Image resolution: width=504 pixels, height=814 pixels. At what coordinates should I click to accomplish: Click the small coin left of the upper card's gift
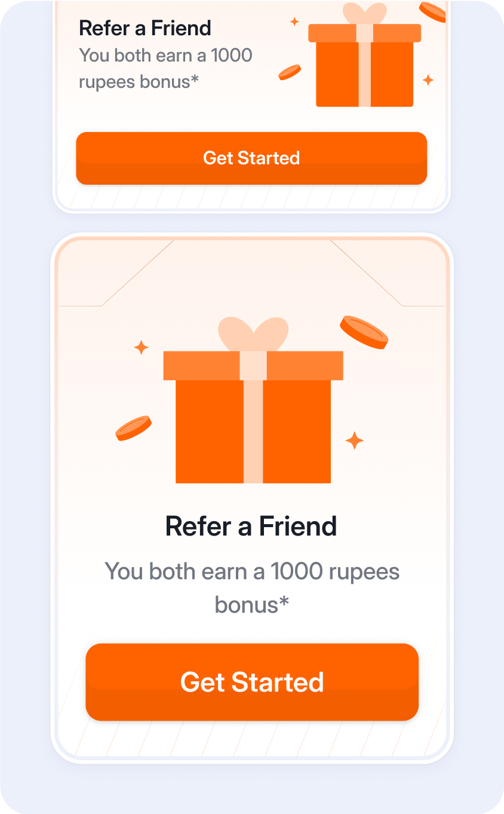290,72
